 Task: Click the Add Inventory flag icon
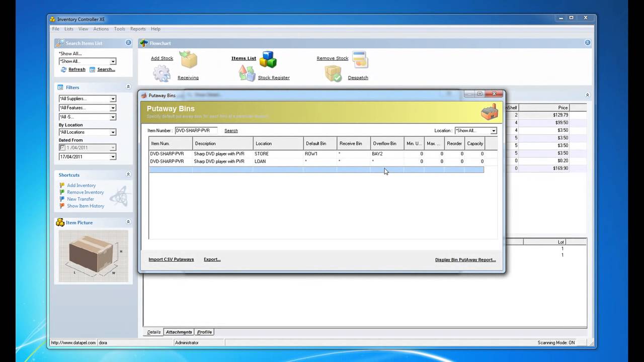click(x=62, y=186)
